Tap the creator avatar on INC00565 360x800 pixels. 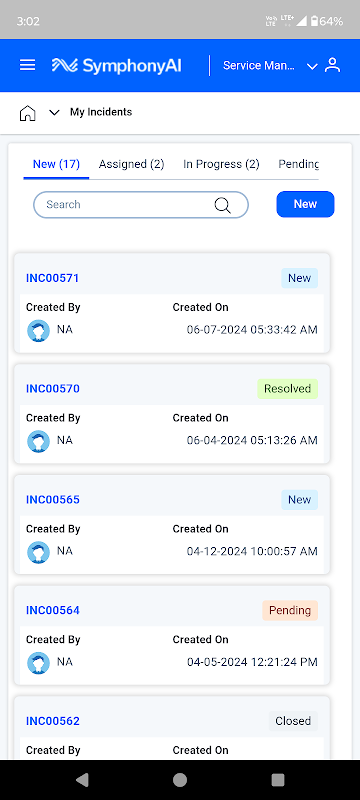tap(38, 552)
